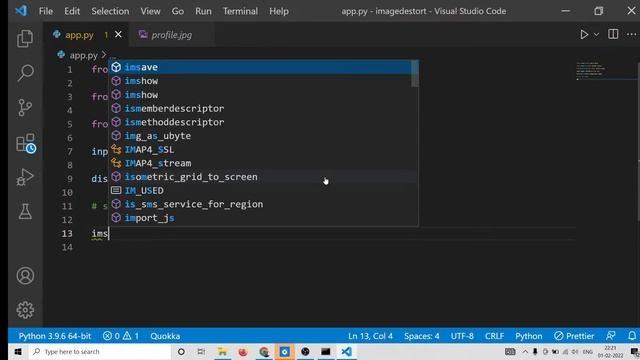Select the import_js suggestion

point(260,218)
